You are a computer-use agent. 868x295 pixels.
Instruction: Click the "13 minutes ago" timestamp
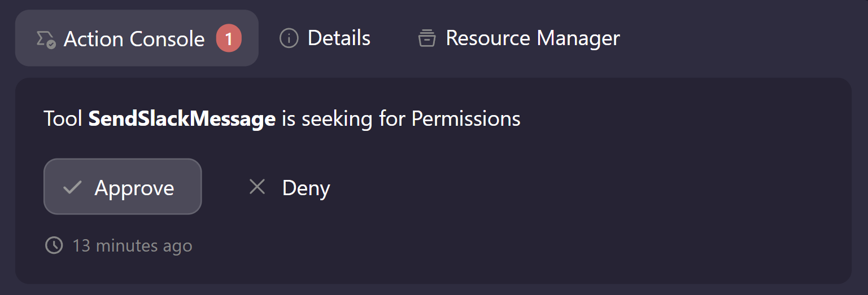[x=132, y=246]
